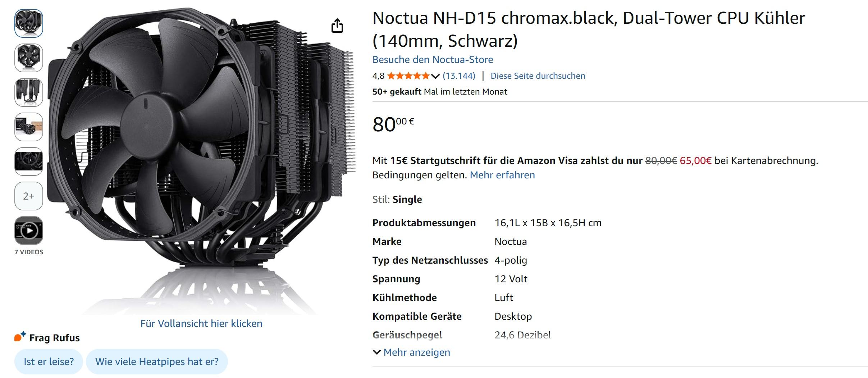Open the star rating dropdown chevron
Screen dimensions: 868x378
(435, 76)
